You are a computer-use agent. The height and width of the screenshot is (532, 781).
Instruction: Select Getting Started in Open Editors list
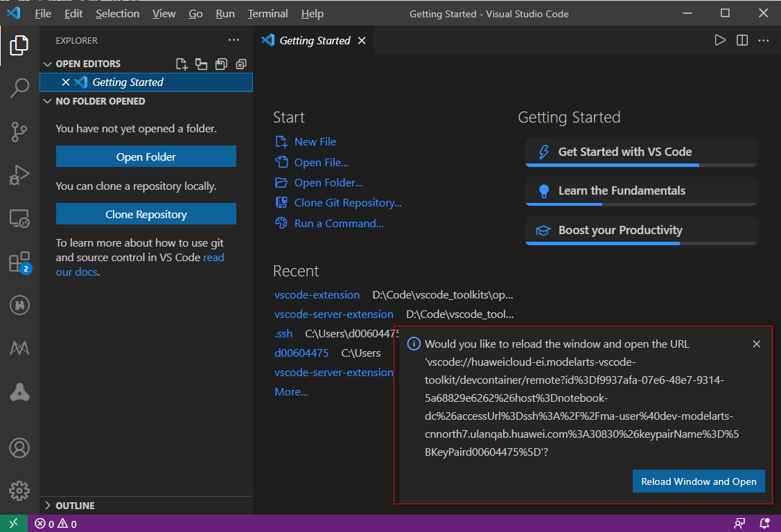(146, 82)
